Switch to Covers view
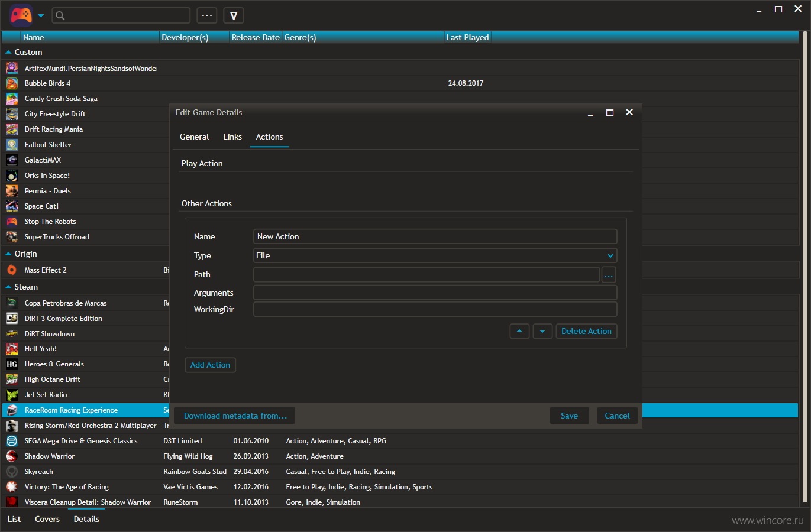Screen dimensions: 811x532 [x=47, y=519]
